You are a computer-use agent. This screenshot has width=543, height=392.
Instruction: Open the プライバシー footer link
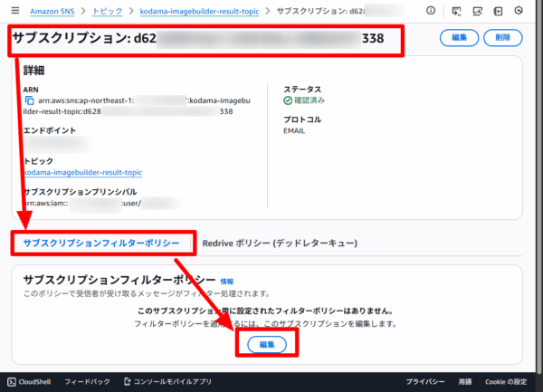click(425, 382)
